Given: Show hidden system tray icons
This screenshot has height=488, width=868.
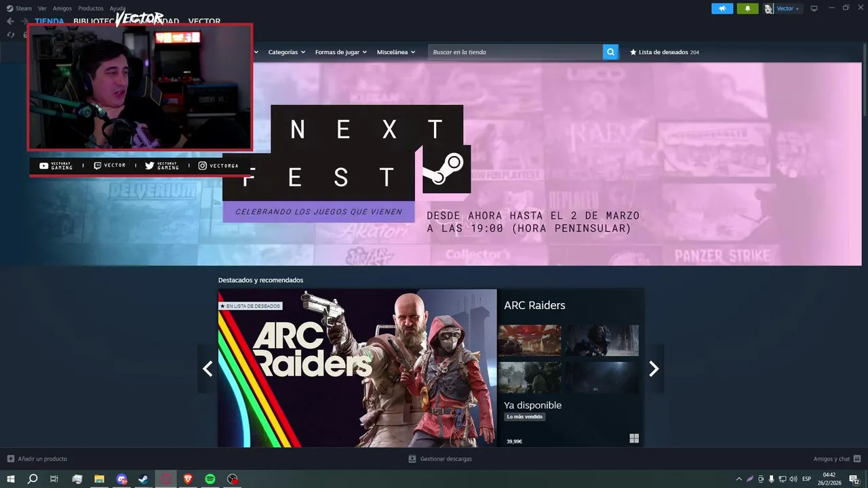Looking at the screenshot, I should pyautogui.click(x=739, y=479).
